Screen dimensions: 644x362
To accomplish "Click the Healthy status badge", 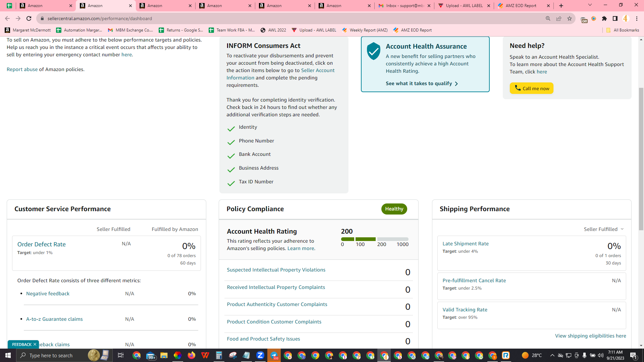I will (x=394, y=209).
